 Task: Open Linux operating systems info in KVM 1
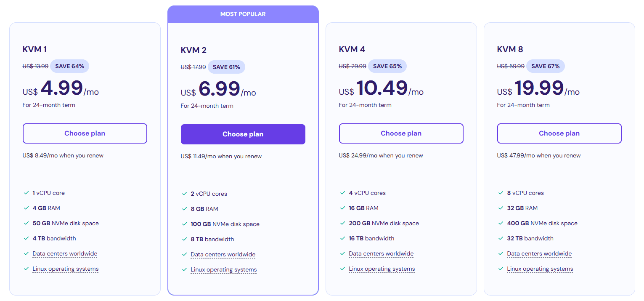(66, 269)
